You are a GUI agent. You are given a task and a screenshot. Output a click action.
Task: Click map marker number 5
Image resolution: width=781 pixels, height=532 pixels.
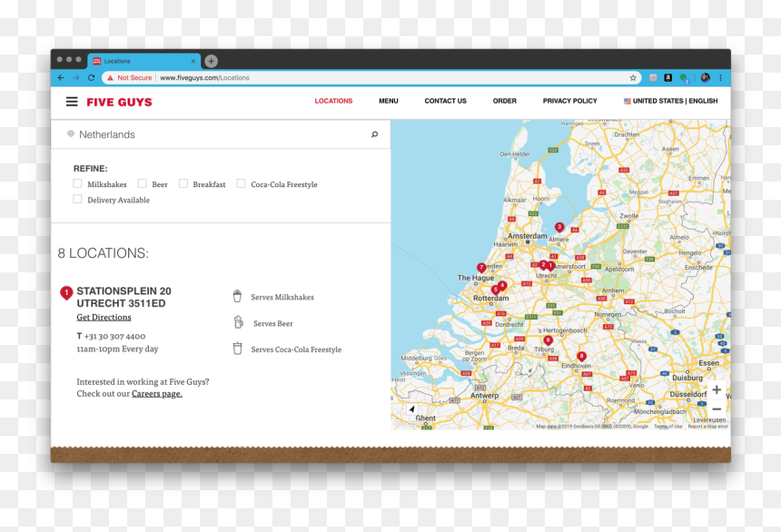pos(495,290)
